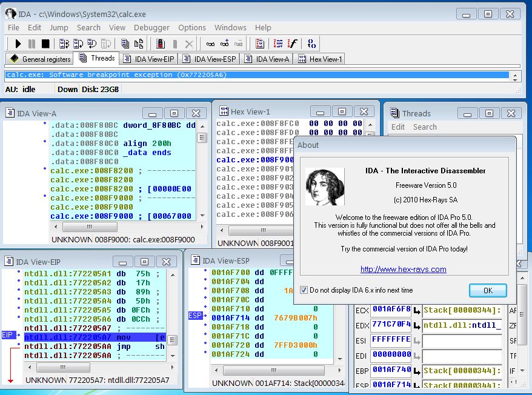
Task: Click the IDA portrait icon in title bar
Action: tap(11, 13)
